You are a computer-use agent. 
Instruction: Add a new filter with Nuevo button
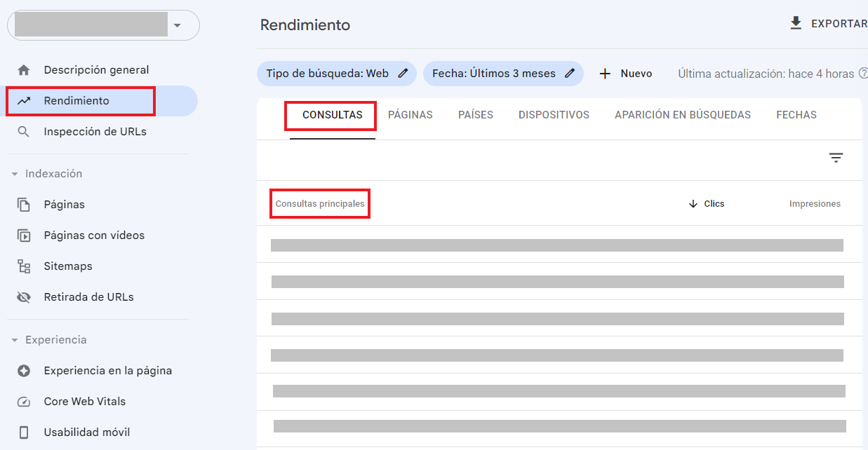tap(625, 74)
